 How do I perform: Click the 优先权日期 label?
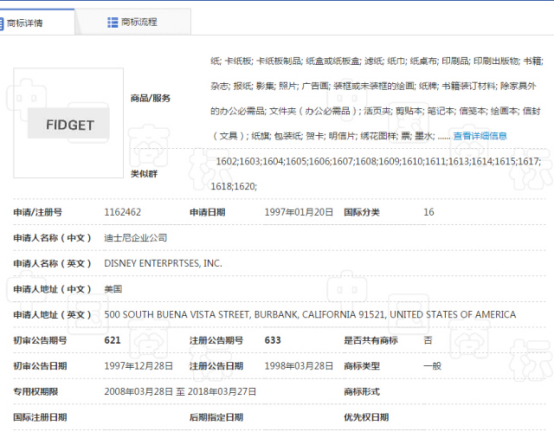point(366,417)
